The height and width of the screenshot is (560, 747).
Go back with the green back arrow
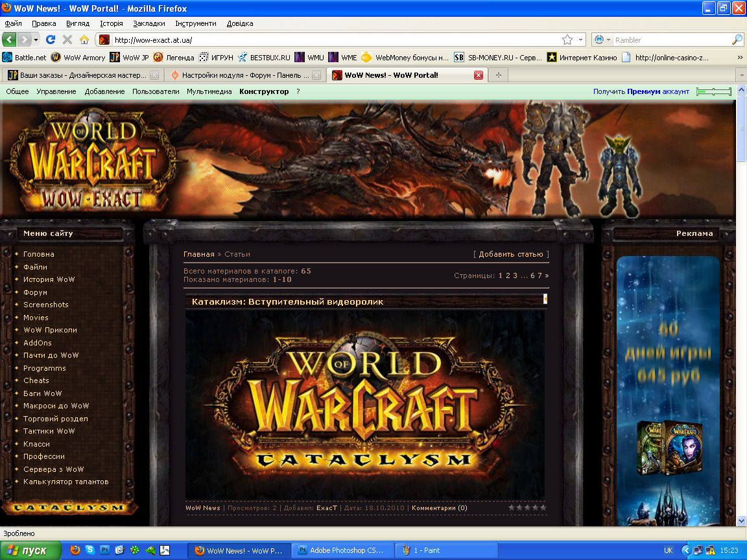pos(10,40)
